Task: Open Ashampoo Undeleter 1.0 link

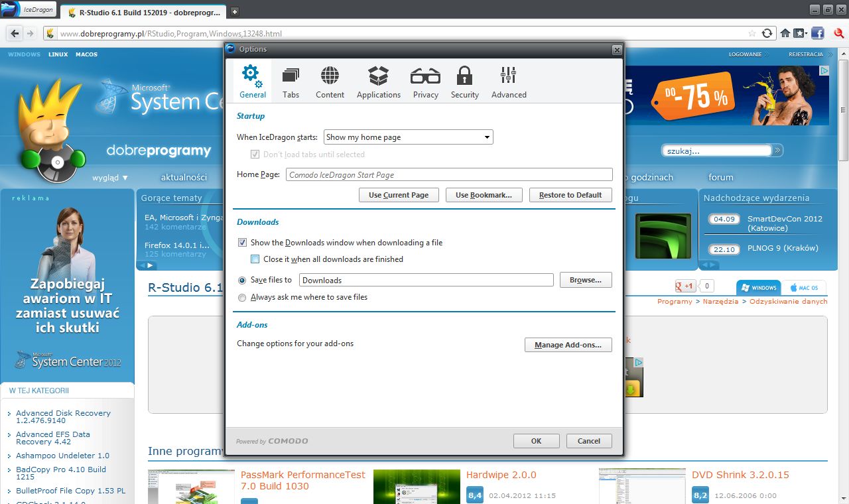Action: pyautogui.click(x=62, y=456)
